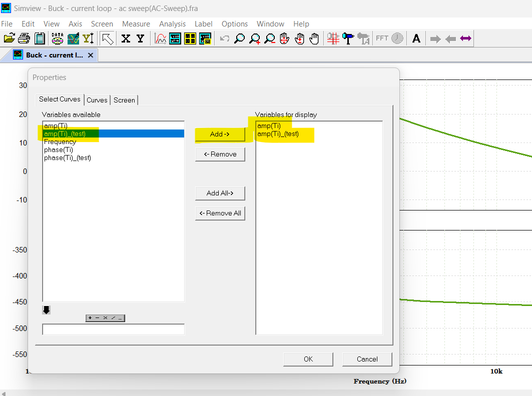Click the Zoom Out magnifier with minus
Image resolution: width=532 pixels, height=396 pixels.
270,38
